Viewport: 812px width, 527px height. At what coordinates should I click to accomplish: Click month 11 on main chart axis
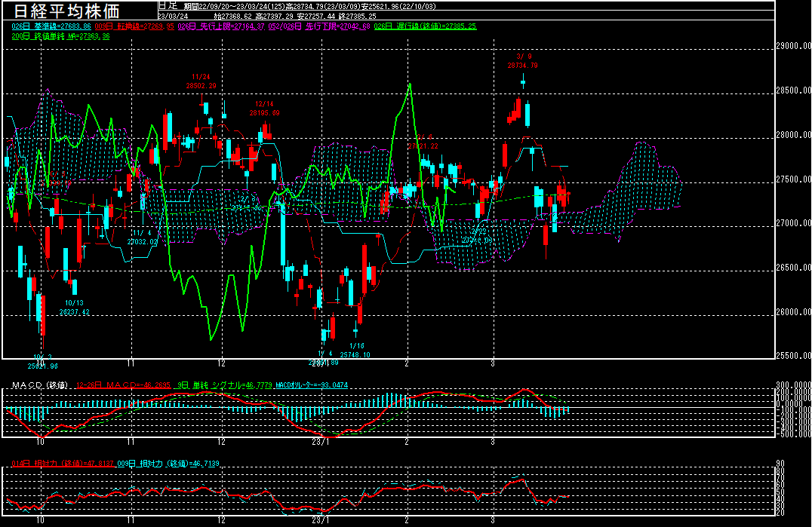point(131,363)
